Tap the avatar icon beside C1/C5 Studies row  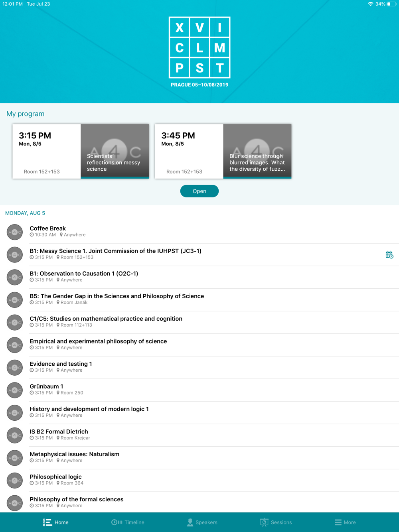coord(15,322)
